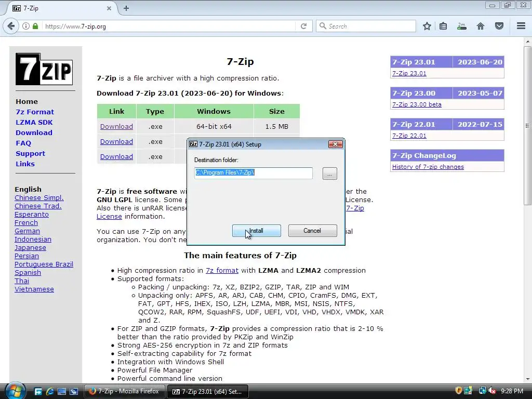Open the Home navigation link
The width and height of the screenshot is (532, 399).
pyautogui.click(x=26, y=101)
